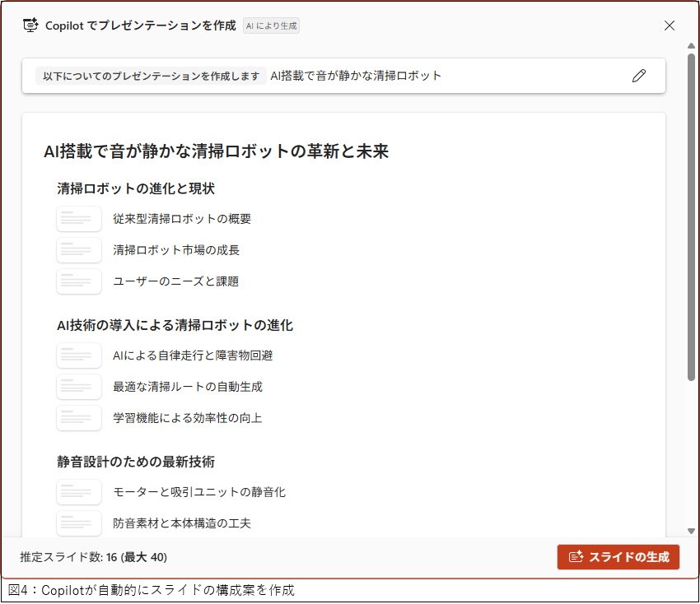Click the scrollbar down arrow
700x604 pixels.
[x=691, y=532]
